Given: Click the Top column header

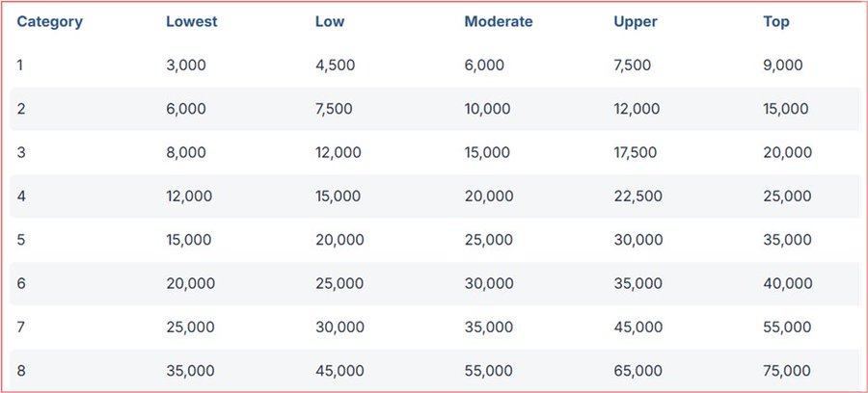Looking at the screenshot, I should 775,22.
